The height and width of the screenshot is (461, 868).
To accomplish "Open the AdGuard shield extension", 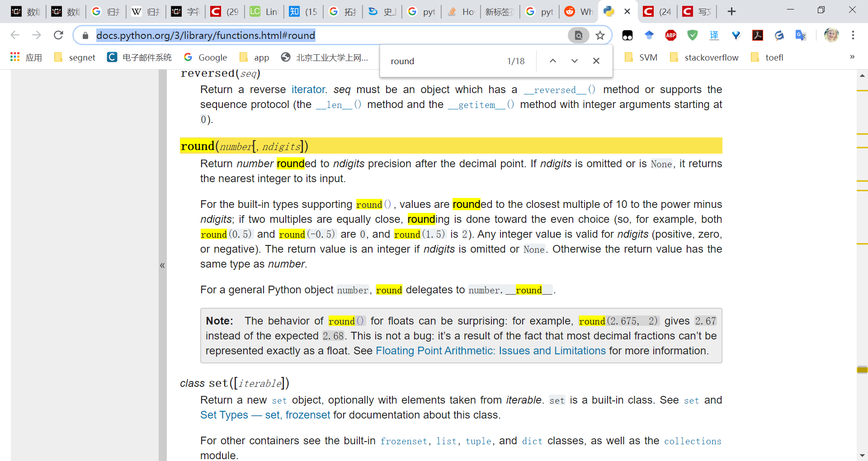I will pos(692,35).
